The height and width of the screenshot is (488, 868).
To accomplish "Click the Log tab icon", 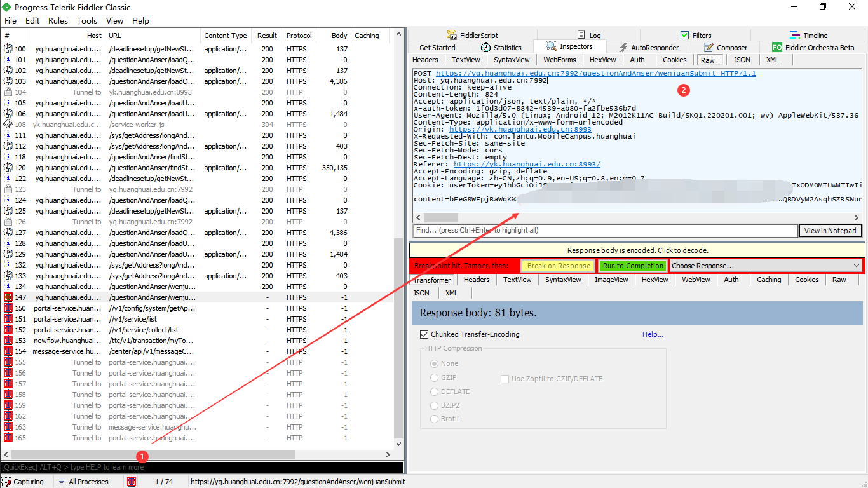I will tap(581, 36).
